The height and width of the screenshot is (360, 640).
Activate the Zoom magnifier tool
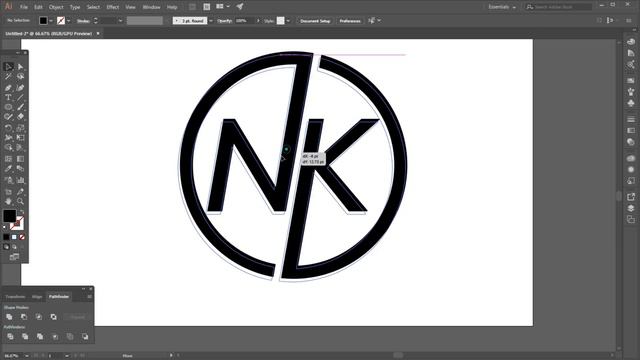point(20,201)
